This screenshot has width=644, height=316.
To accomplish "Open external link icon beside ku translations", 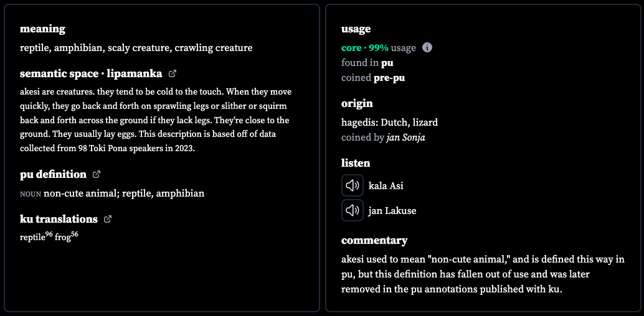I will (108, 219).
